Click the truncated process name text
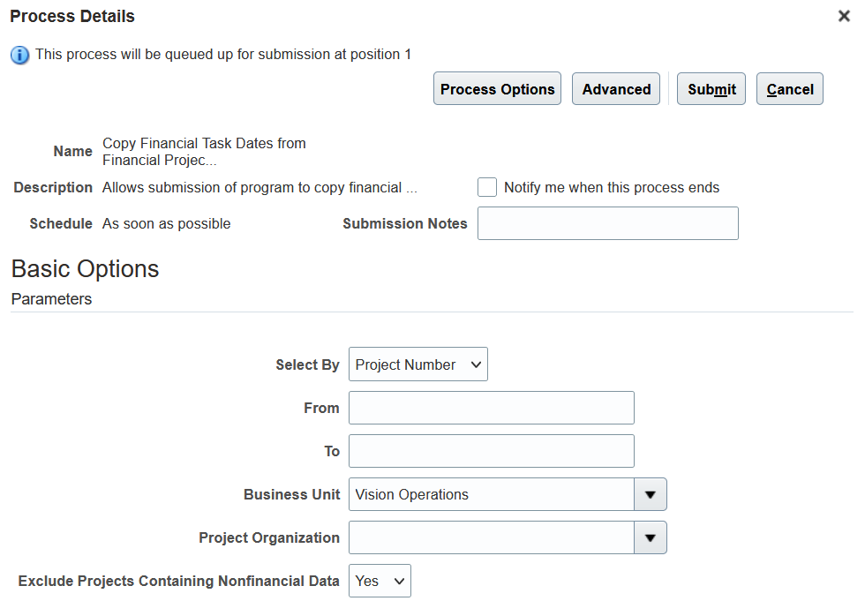The image size is (865, 616). point(204,152)
